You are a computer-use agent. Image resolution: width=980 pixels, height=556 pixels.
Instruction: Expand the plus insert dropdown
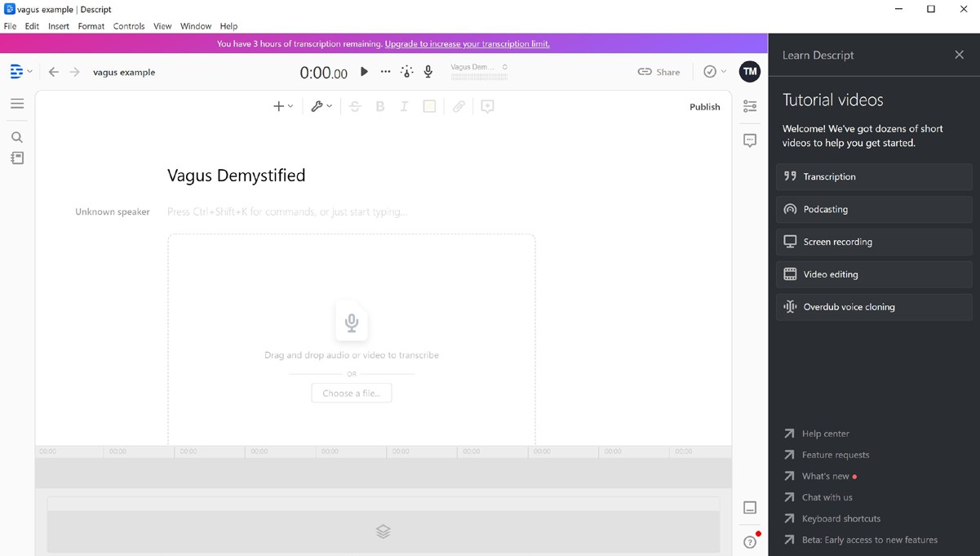(282, 106)
